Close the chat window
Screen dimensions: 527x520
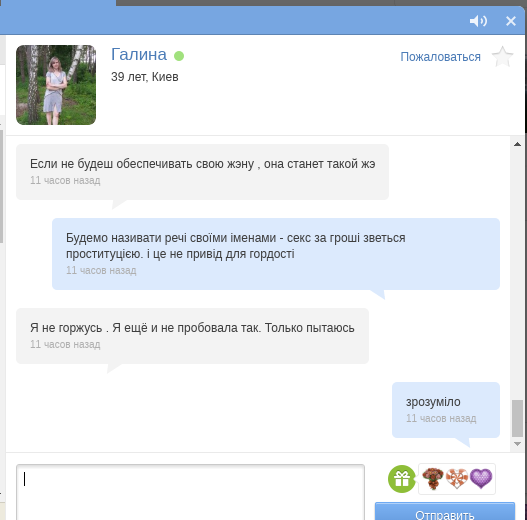(511, 21)
